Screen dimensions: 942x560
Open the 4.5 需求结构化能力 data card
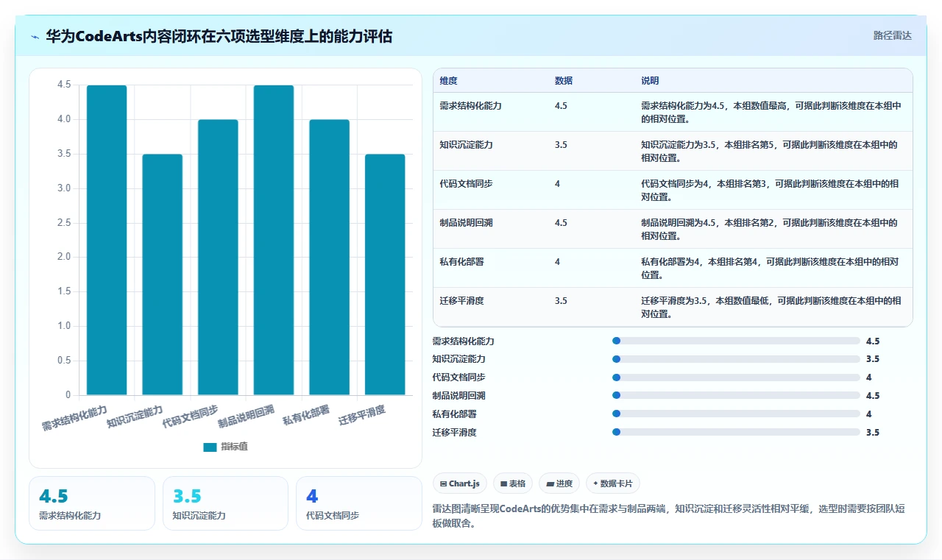point(92,503)
